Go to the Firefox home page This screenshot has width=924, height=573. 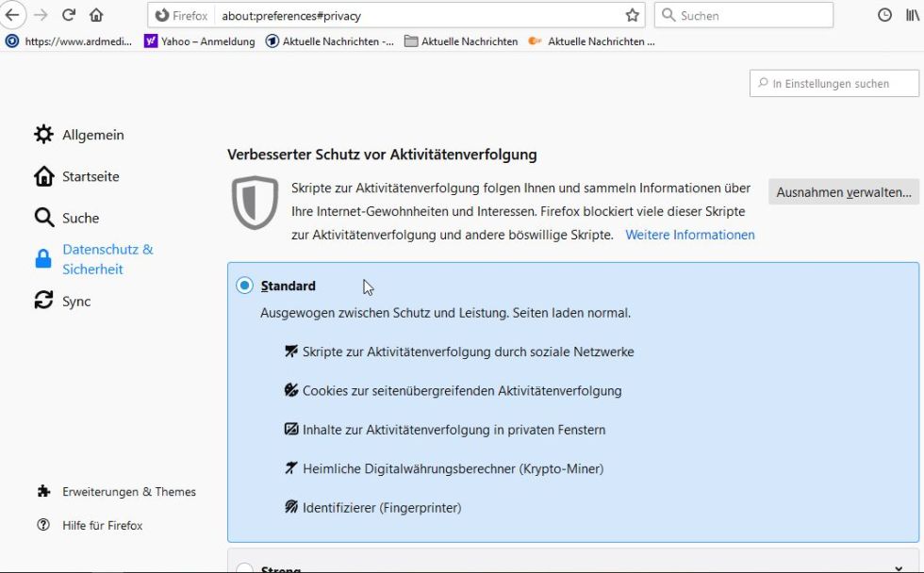pyautogui.click(x=96, y=15)
